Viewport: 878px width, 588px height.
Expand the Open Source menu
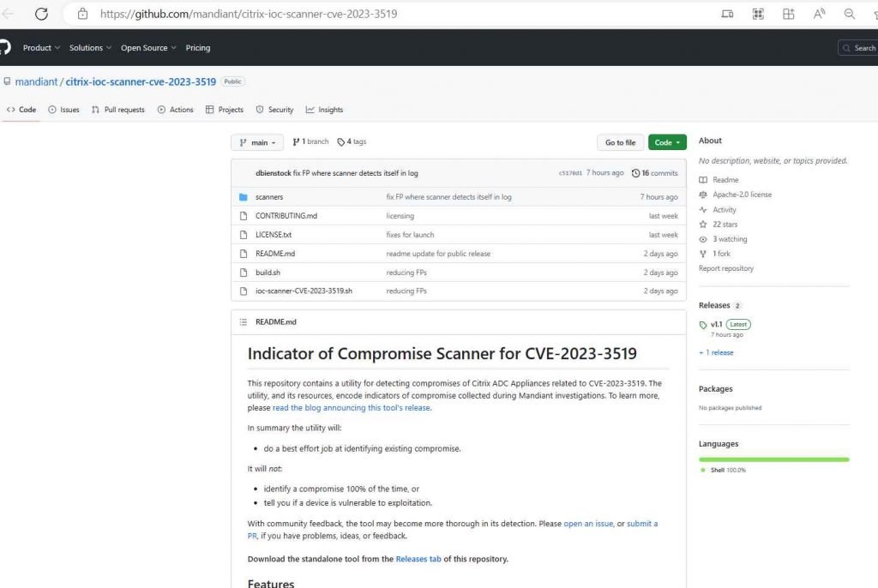pyautogui.click(x=148, y=48)
